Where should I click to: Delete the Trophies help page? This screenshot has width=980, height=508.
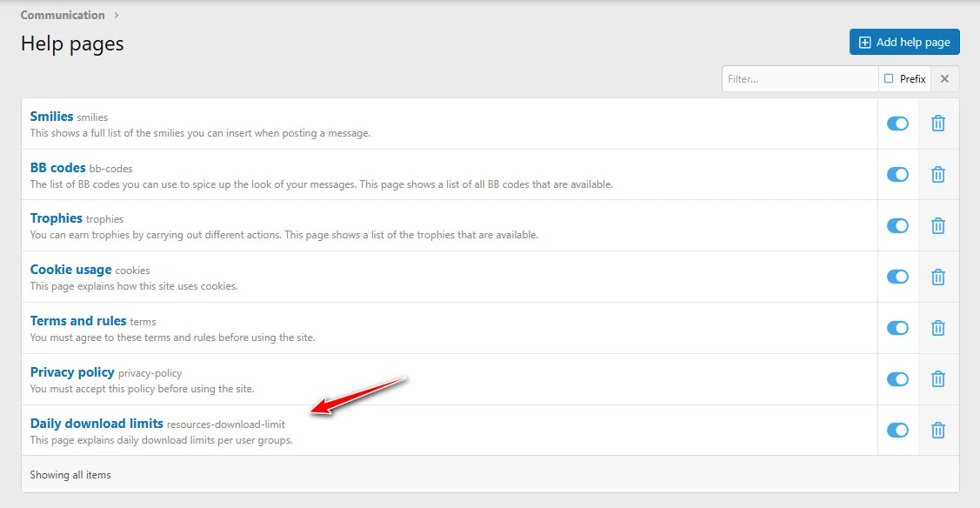pos(938,225)
